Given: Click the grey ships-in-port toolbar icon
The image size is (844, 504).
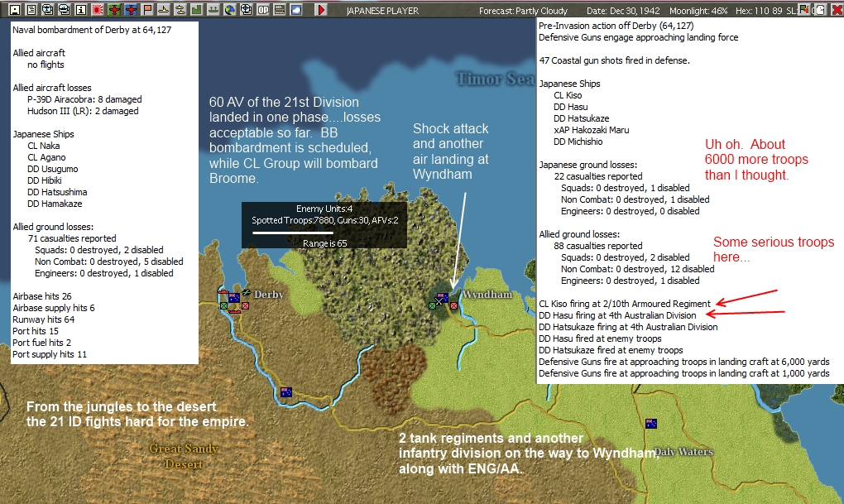Looking at the screenshot, I should [213, 10].
